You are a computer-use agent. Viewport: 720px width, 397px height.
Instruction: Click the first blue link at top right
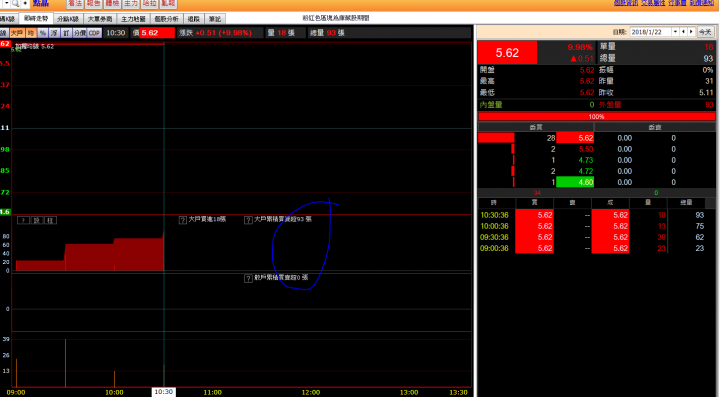[626, 3]
